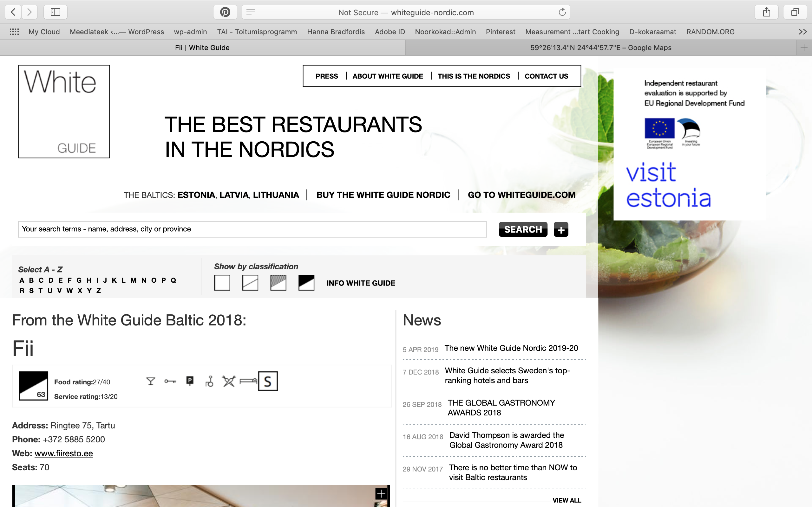Filter by the gray shaded classification box
Viewport: 812px width, 507px height.
point(278,283)
